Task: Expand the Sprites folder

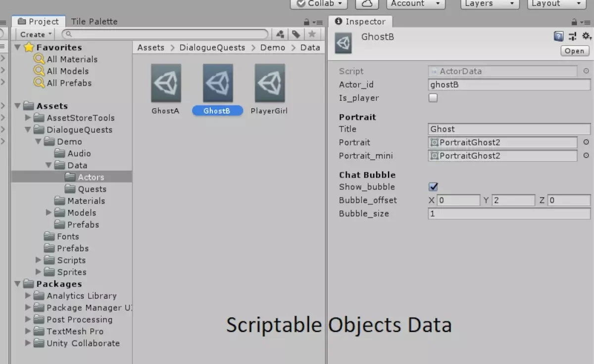Action: [38, 273]
